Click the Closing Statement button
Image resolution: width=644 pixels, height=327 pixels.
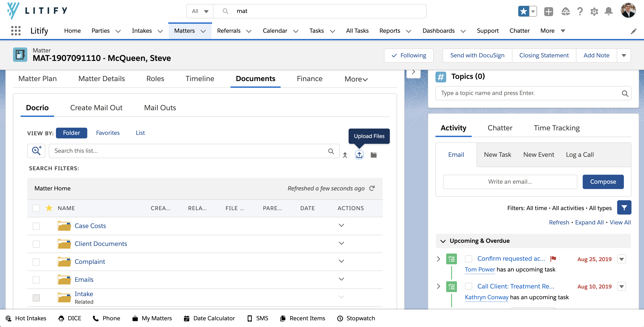[x=544, y=55]
